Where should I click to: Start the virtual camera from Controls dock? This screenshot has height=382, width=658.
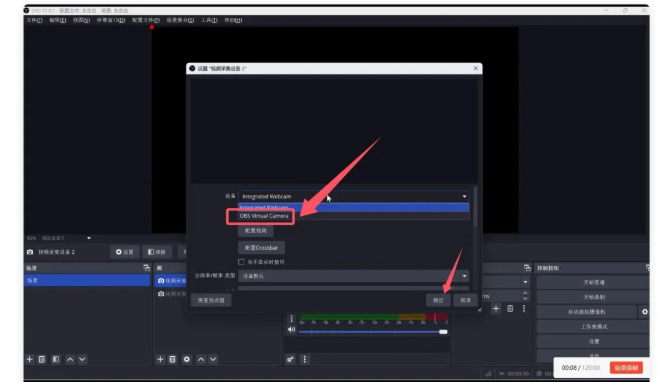coord(587,311)
